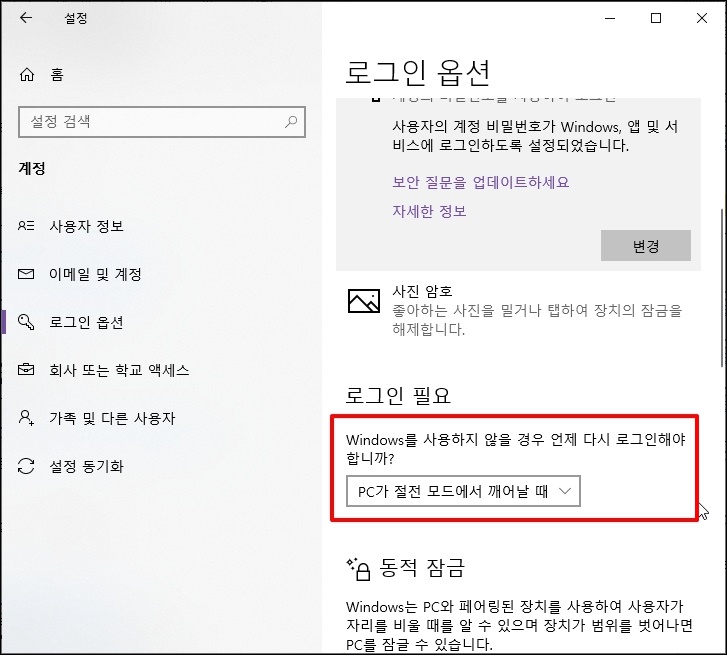Click the 이메일 및 계정 envelope icon

(26, 274)
